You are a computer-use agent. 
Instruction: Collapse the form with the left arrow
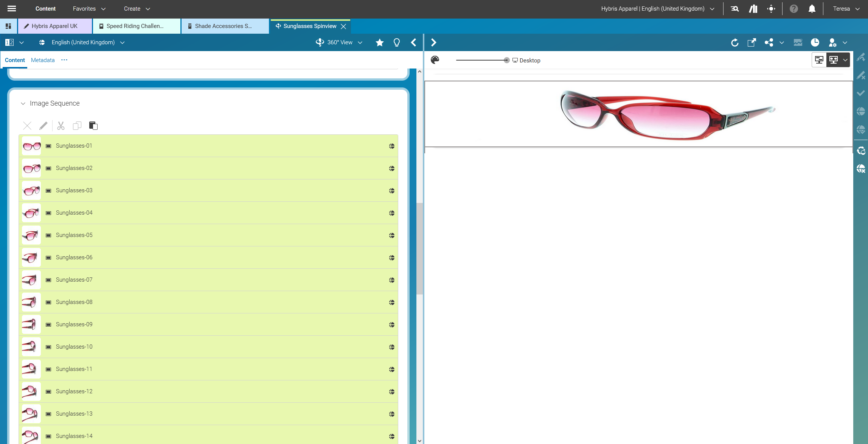click(413, 42)
